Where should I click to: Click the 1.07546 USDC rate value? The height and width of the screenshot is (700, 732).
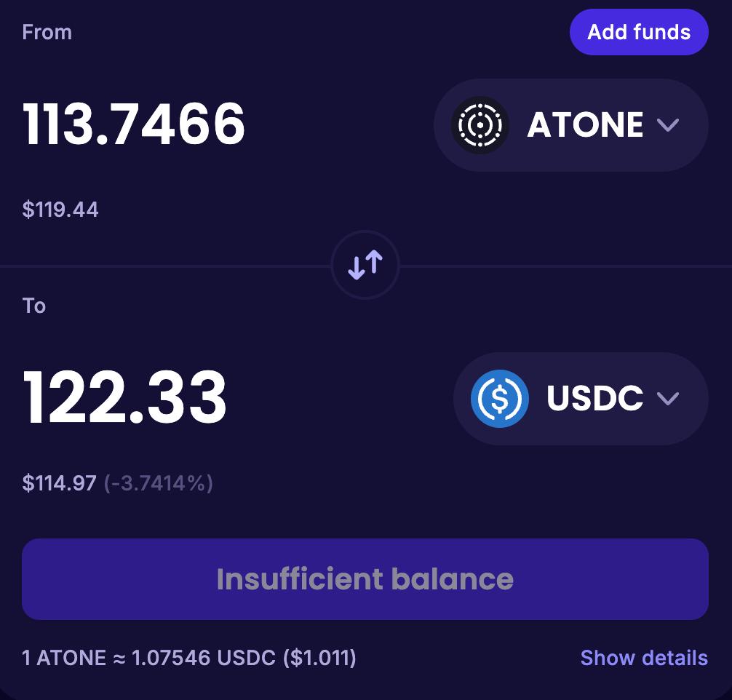pyautogui.click(x=203, y=658)
